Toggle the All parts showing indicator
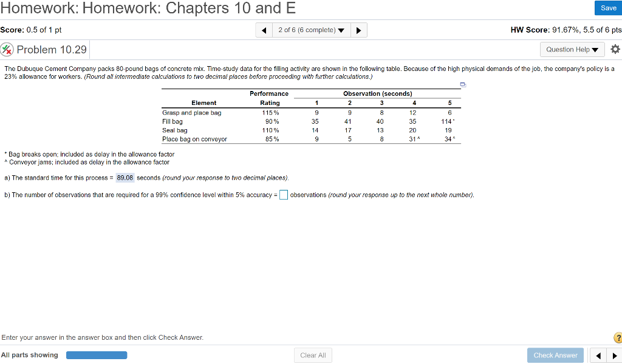 29,354
